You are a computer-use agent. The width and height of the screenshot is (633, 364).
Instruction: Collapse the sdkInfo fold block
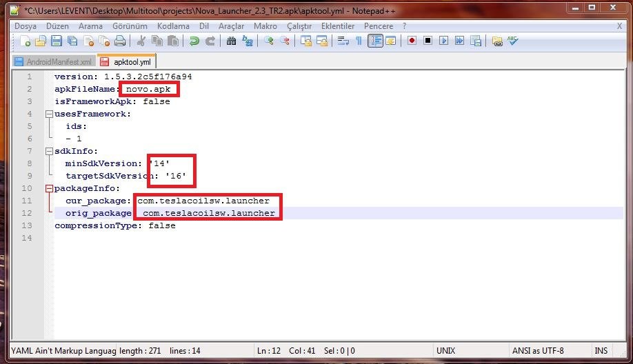coord(49,152)
